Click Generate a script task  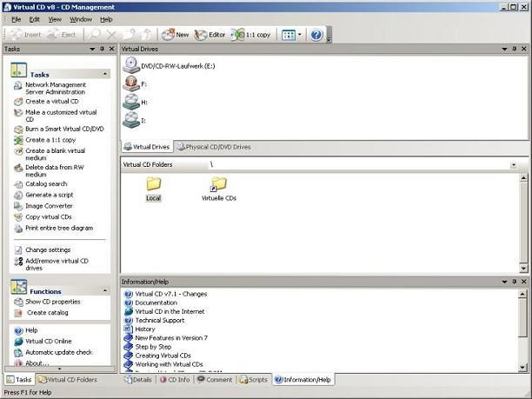click(50, 195)
